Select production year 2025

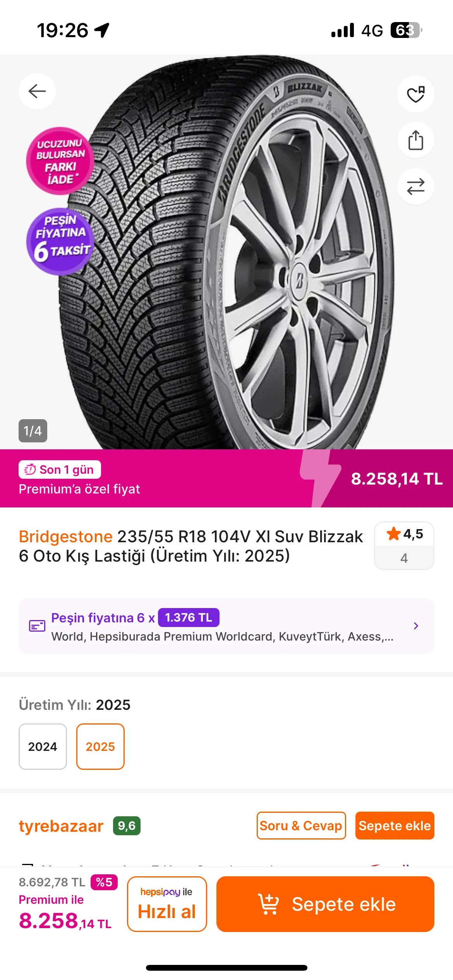coord(100,746)
